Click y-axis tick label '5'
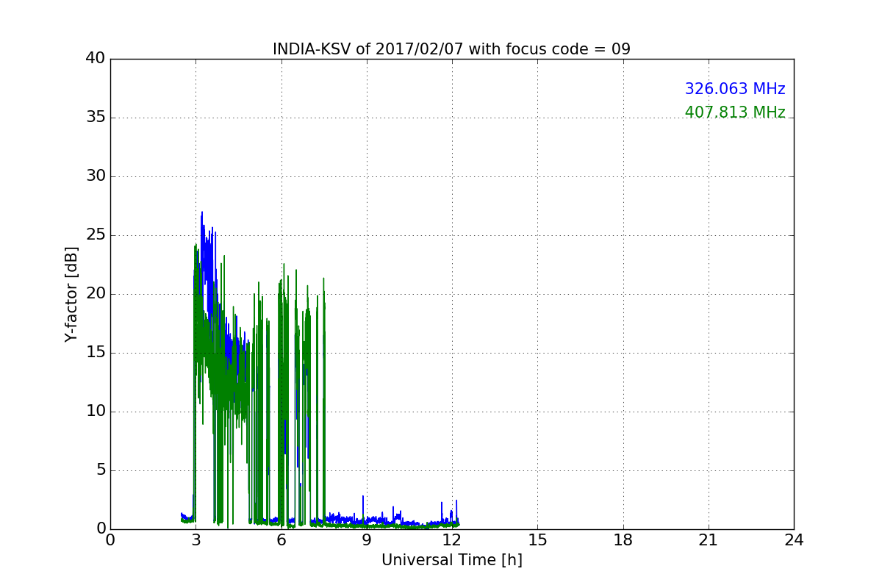Screen dimensions: 882x588 (x=101, y=470)
